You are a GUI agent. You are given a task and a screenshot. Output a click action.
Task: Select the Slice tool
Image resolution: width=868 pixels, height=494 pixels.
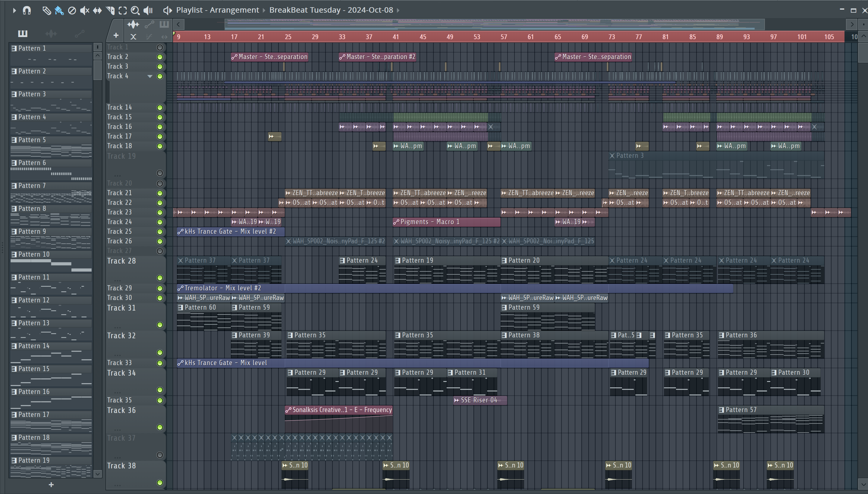tap(110, 11)
